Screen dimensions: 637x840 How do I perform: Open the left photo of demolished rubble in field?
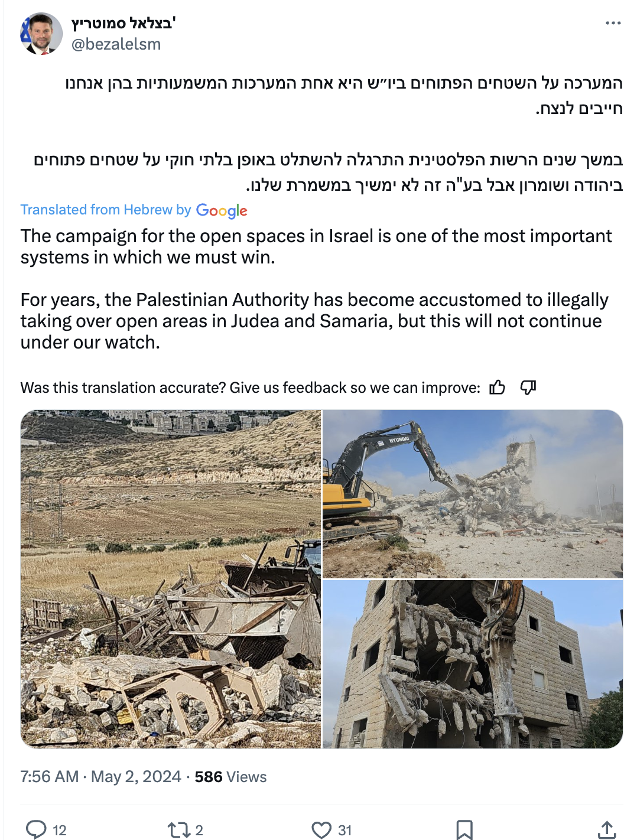tap(171, 579)
